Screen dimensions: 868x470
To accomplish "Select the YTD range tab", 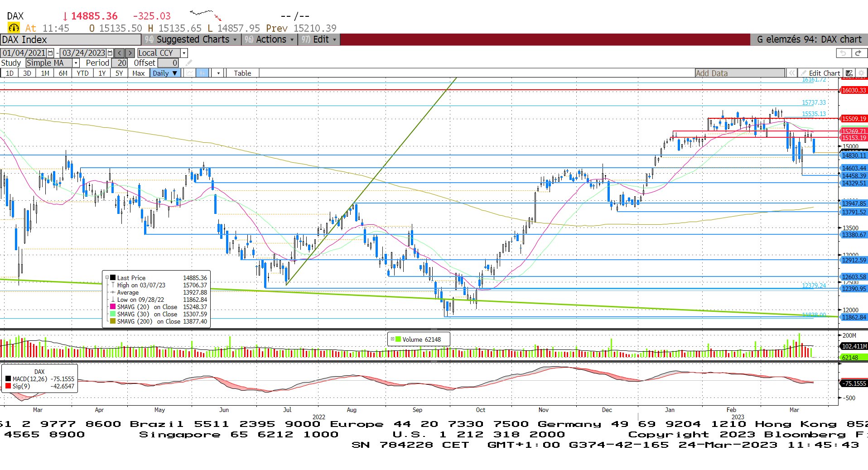I will point(82,73).
